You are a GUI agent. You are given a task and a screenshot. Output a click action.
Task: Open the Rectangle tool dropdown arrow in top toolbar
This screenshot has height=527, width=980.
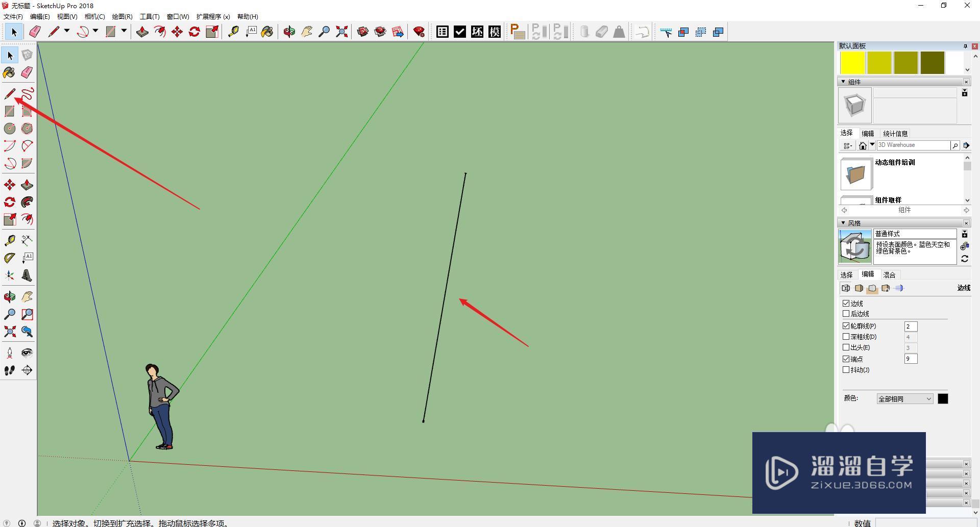point(124,32)
